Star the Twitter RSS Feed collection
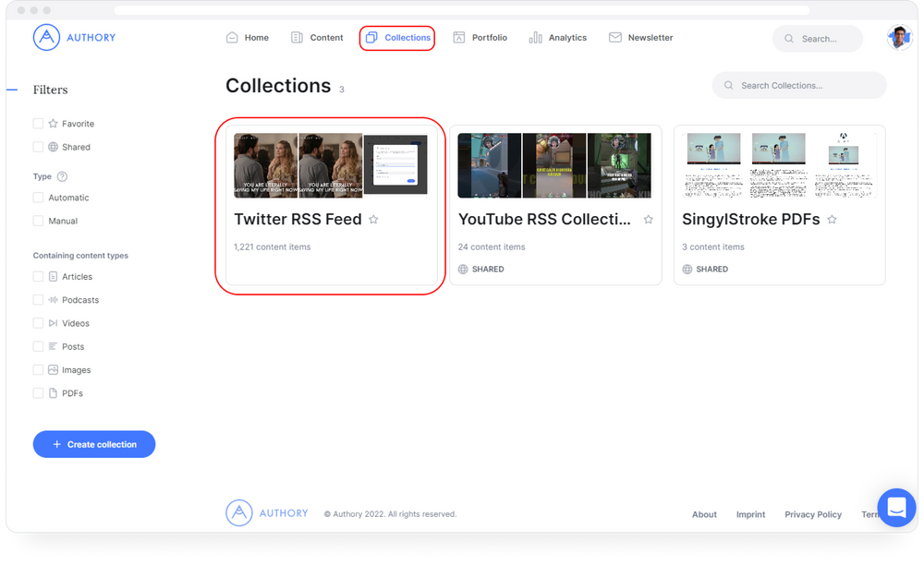The height and width of the screenshot is (565, 924). click(373, 220)
